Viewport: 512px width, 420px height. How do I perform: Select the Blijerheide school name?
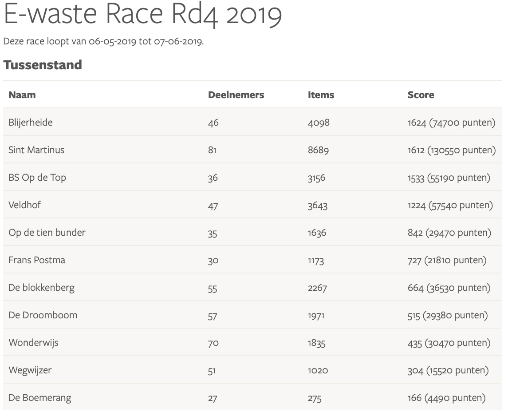point(30,122)
